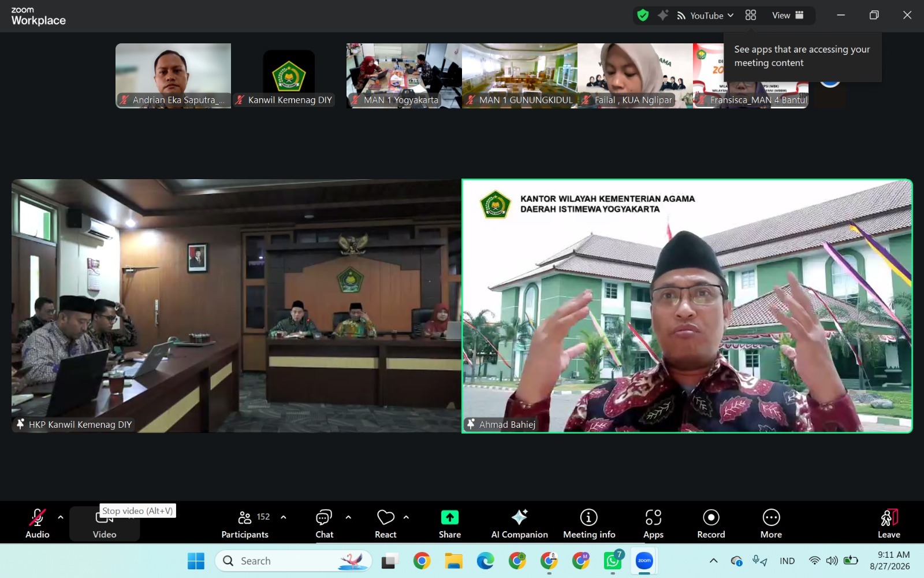Click Ahmad Bahiej speaker video
The image size is (924, 578).
pos(687,306)
